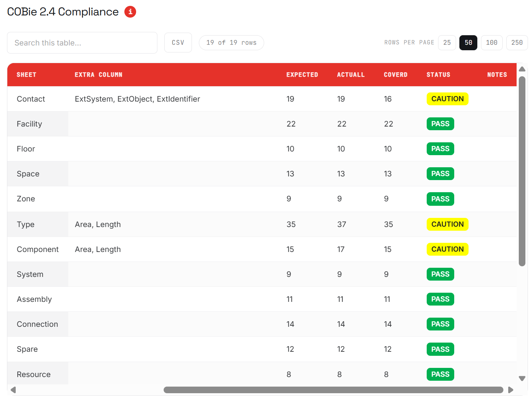Select the Assembly sheet cell
Image resolution: width=532 pixels, height=402 pixels.
tap(38, 299)
